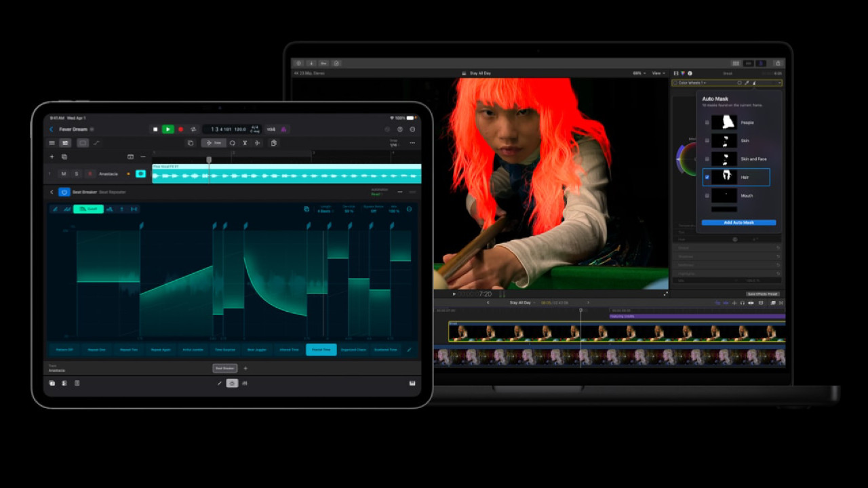Add a new track with plus icon
868x488 pixels.
[52, 157]
